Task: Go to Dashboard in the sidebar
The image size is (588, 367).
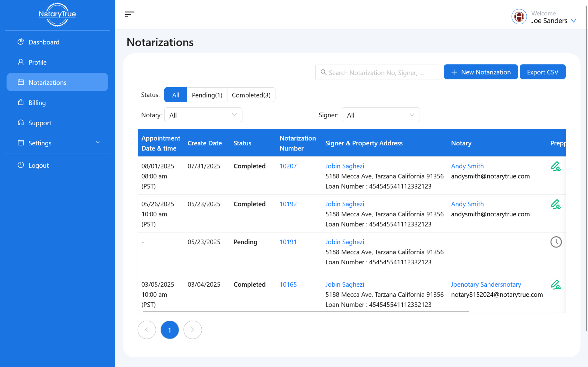Action: [x=44, y=42]
